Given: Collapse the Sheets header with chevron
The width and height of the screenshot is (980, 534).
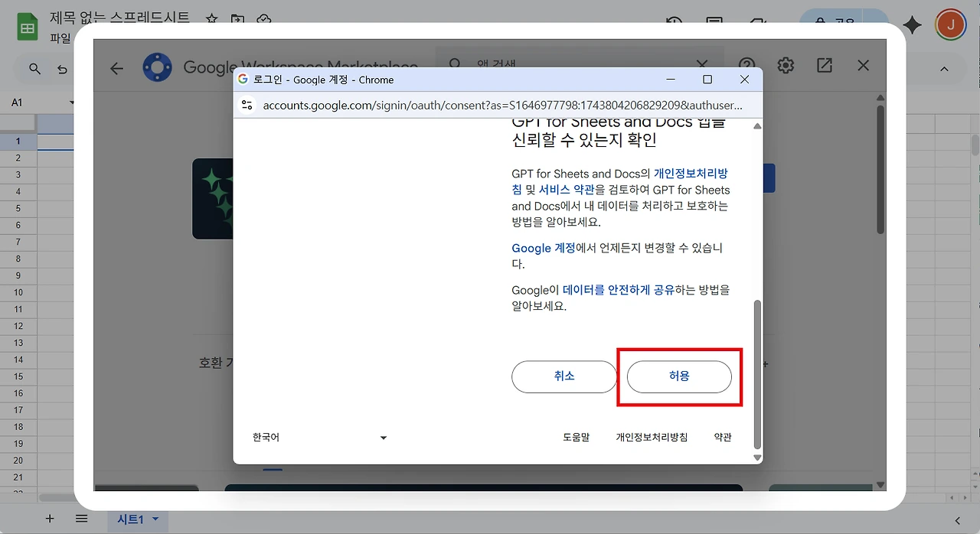Looking at the screenshot, I should tap(944, 69).
